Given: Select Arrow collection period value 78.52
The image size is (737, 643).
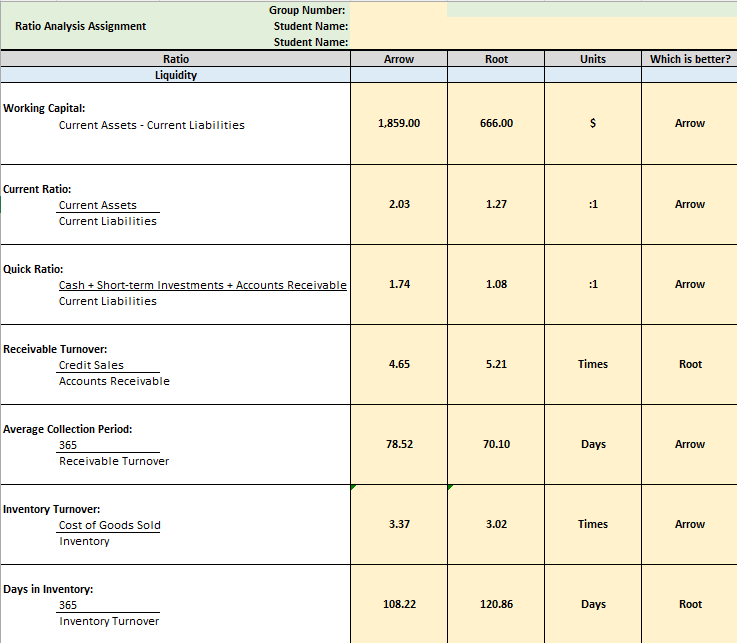Looking at the screenshot, I should click(x=399, y=444).
